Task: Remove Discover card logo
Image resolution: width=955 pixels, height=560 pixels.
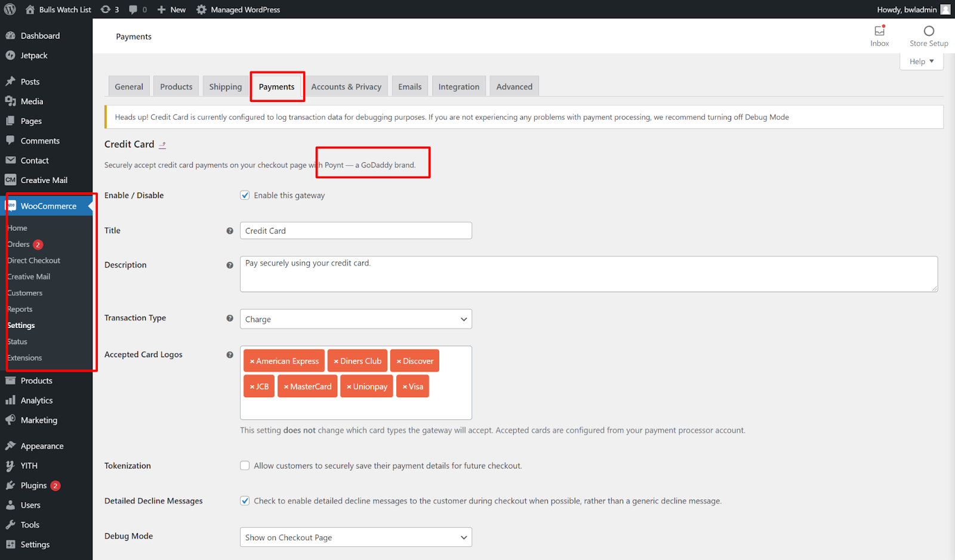Action: click(x=399, y=361)
